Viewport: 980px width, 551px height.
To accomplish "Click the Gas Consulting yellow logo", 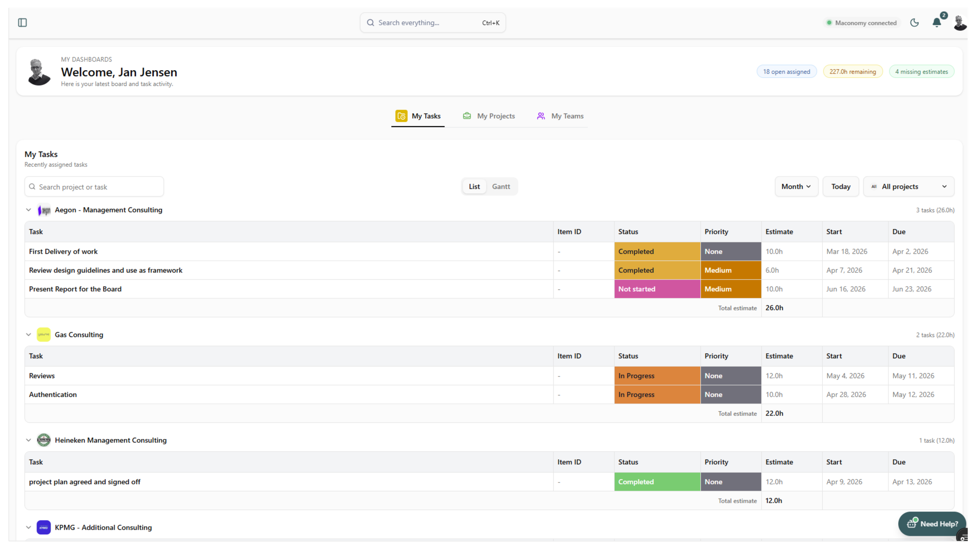I will pyautogui.click(x=44, y=335).
